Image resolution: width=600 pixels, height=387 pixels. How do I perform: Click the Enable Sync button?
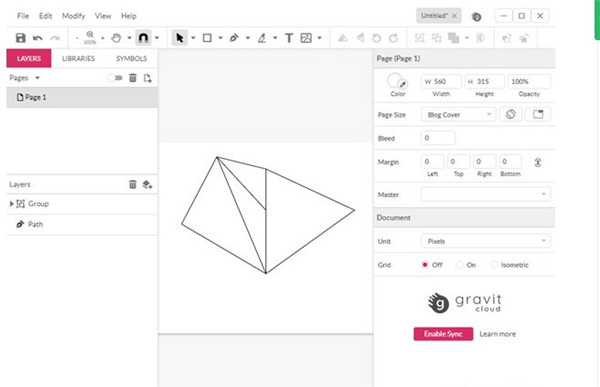(x=443, y=334)
